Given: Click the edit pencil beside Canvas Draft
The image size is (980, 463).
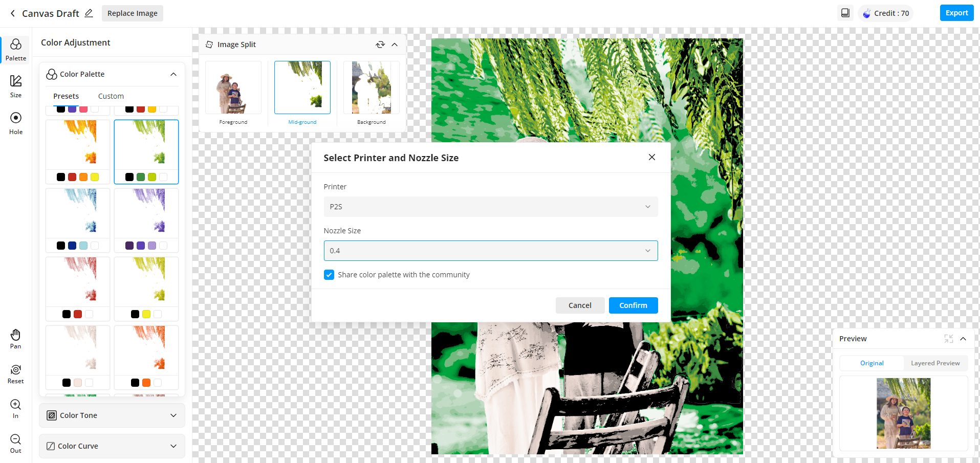Looking at the screenshot, I should tap(89, 13).
